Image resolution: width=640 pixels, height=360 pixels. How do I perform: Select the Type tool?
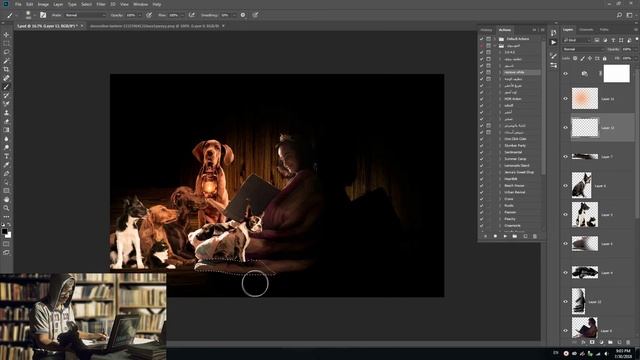6,156
